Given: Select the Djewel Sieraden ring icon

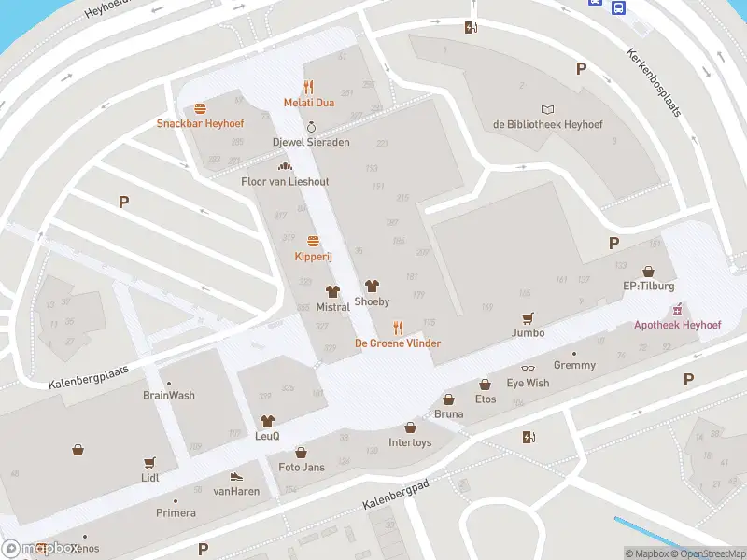Looking at the screenshot, I should [311, 127].
